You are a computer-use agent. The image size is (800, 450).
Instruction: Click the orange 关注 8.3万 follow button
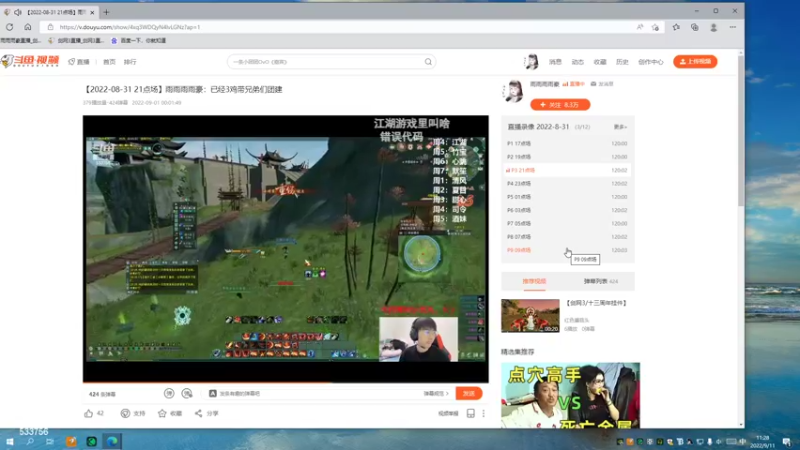560,105
